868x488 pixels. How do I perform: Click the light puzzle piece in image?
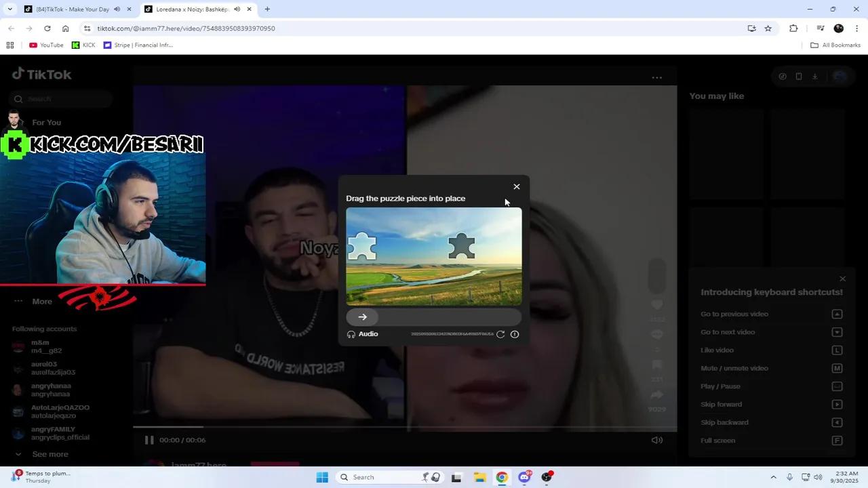(x=361, y=246)
